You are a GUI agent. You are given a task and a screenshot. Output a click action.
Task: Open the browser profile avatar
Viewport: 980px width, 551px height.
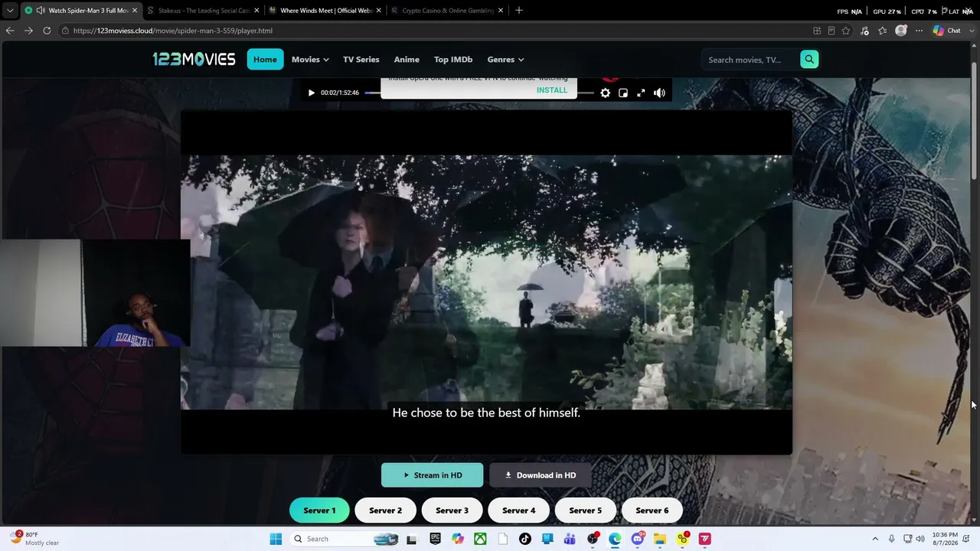tap(901, 31)
